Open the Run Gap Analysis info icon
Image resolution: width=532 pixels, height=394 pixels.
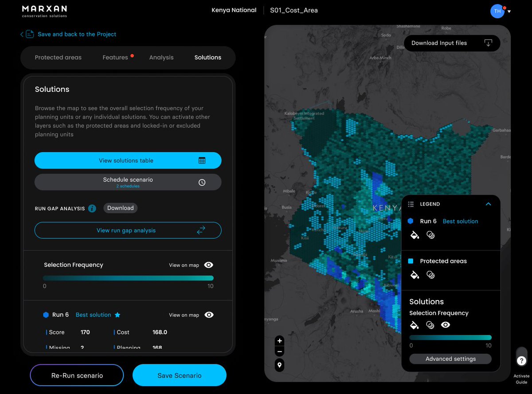coord(92,208)
